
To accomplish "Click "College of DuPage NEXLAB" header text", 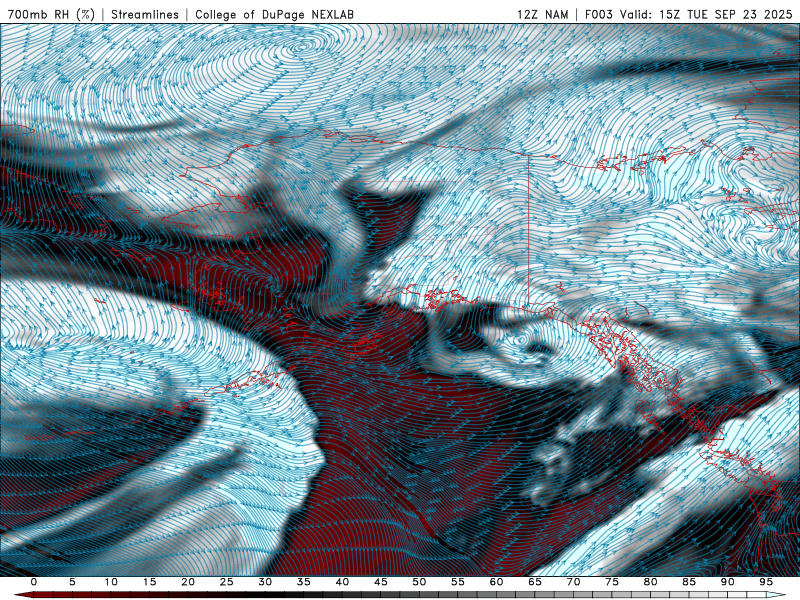I will tap(274, 14).
